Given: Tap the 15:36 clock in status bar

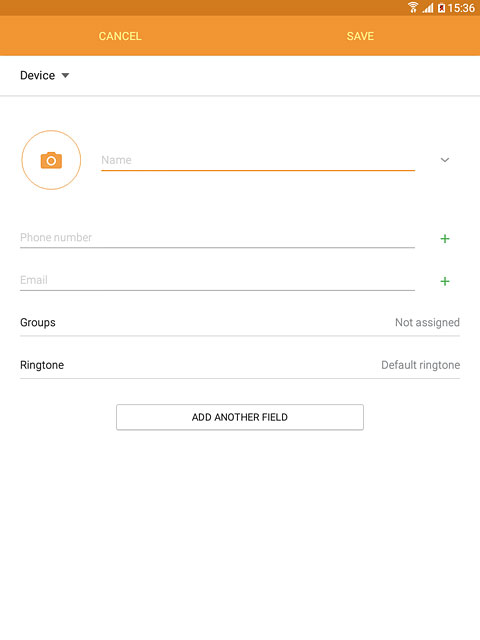Looking at the screenshot, I should (x=461, y=8).
